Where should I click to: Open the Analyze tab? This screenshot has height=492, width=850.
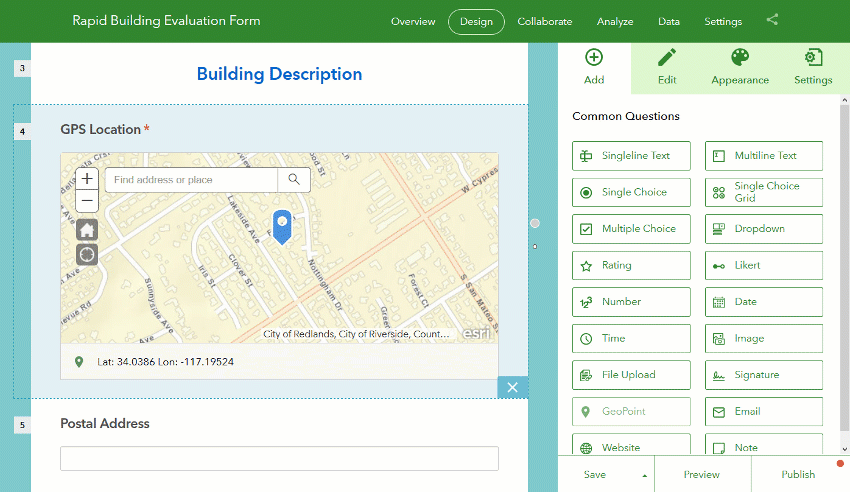click(x=615, y=22)
